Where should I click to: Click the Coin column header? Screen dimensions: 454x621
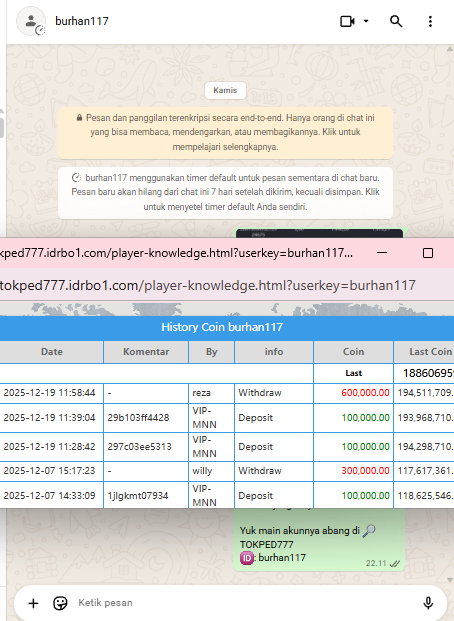point(353,352)
